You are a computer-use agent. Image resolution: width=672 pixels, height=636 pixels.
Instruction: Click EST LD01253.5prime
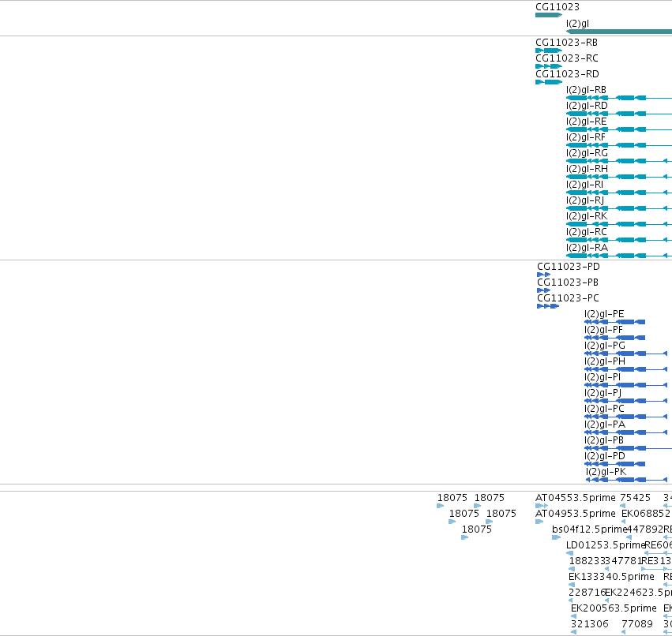(570, 554)
